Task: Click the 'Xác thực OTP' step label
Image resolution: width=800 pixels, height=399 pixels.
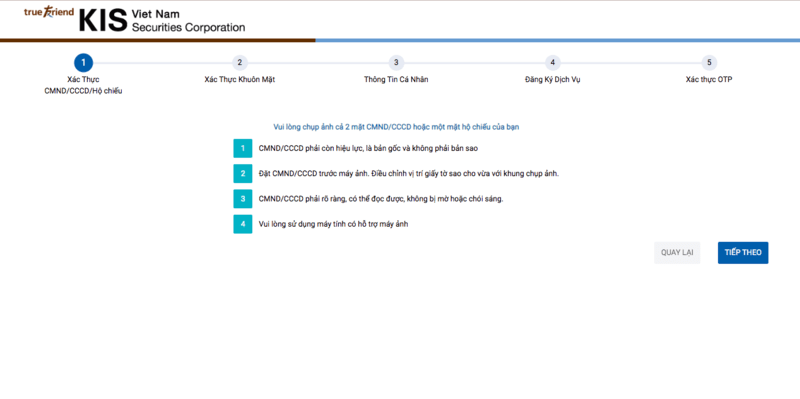Action: (709, 80)
